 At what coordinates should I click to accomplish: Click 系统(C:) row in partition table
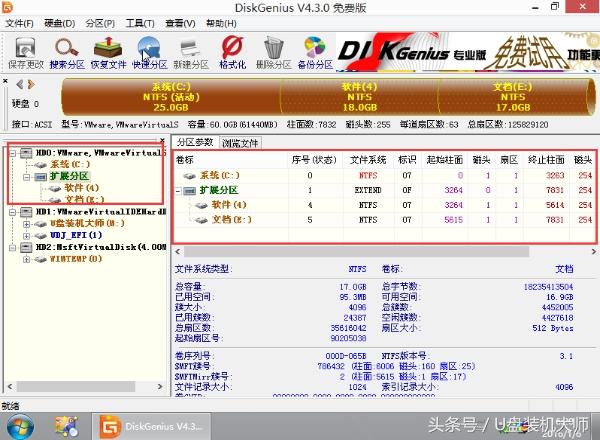[x=385, y=176]
